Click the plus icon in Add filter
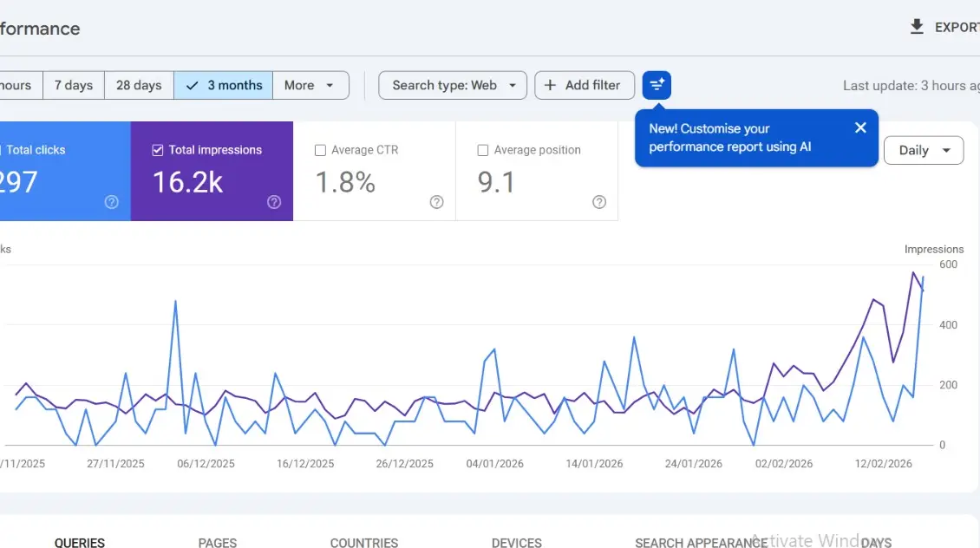Viewport: 980px width, 548px height. (550, 85)
